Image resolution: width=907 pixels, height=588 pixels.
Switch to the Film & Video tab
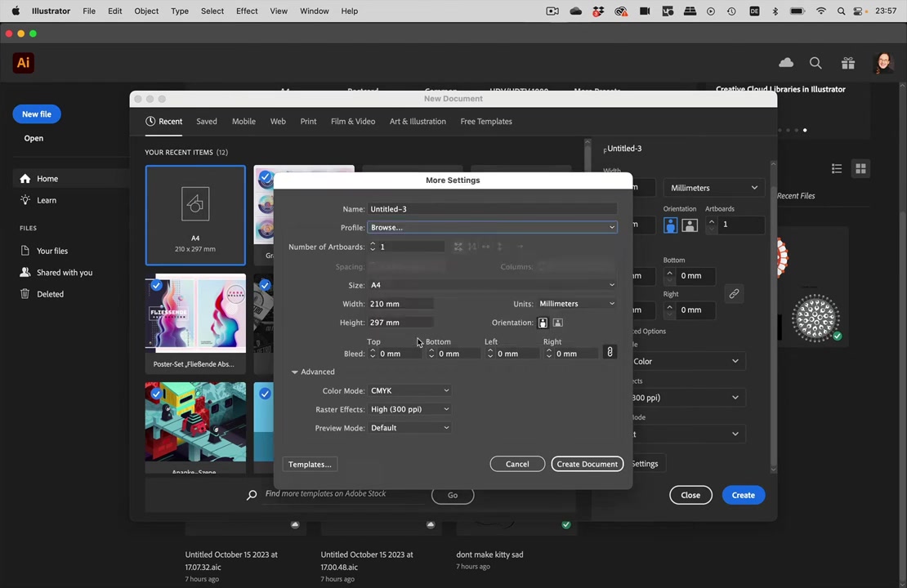pyautogui.click(x=353, y=122)
